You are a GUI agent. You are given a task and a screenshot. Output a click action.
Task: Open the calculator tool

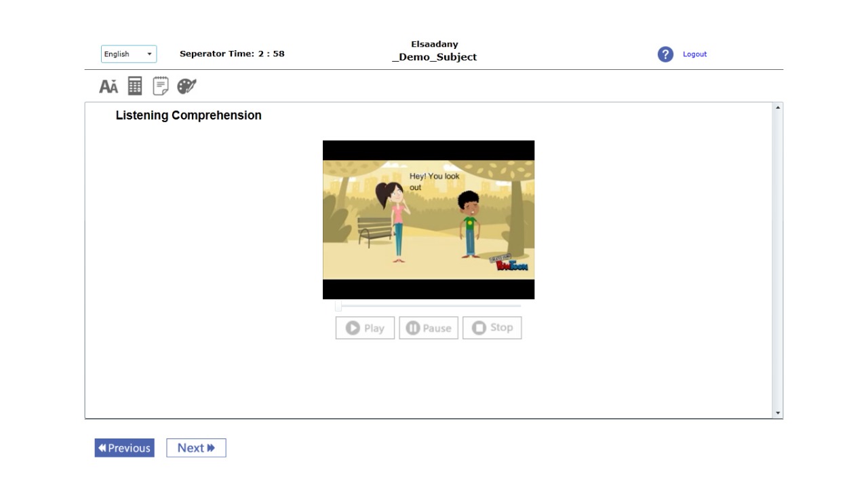135,86
